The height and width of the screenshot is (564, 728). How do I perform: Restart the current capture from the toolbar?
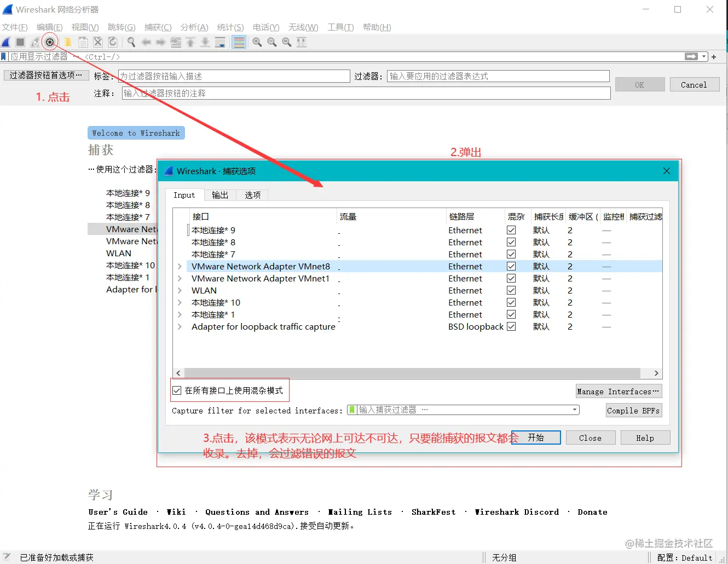[35, 42]
